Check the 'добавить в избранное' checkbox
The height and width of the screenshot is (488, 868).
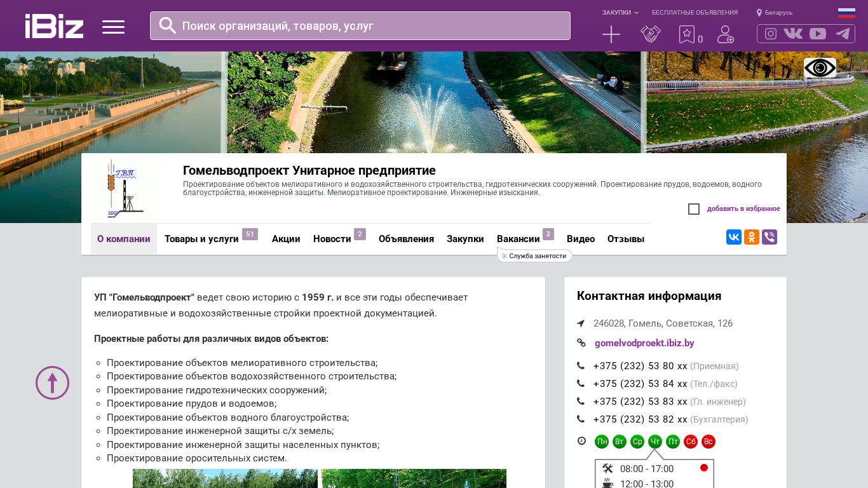click(694, 209)
